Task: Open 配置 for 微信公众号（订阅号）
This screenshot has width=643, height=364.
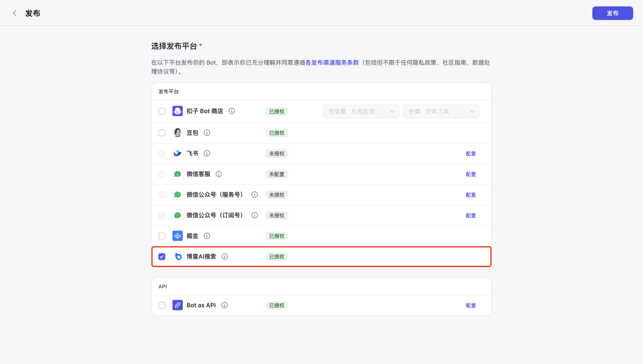Action: (x=471, y=215)
